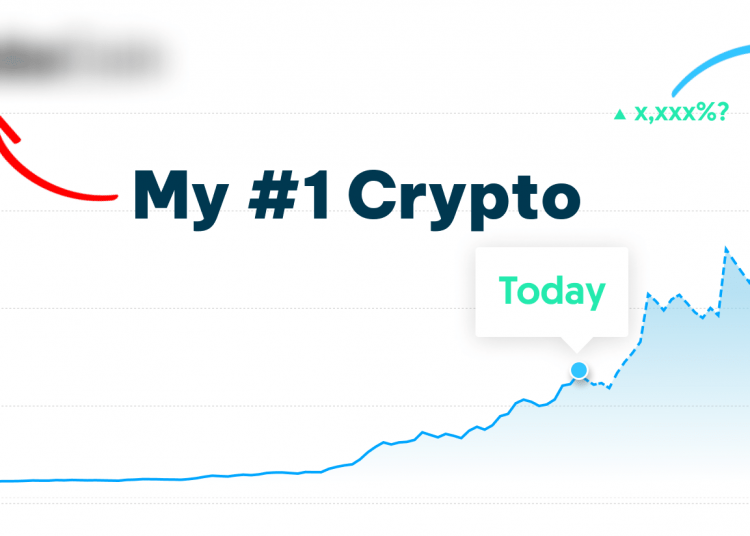Click the lowest dotted horizontal gridline

pos(375,503)
